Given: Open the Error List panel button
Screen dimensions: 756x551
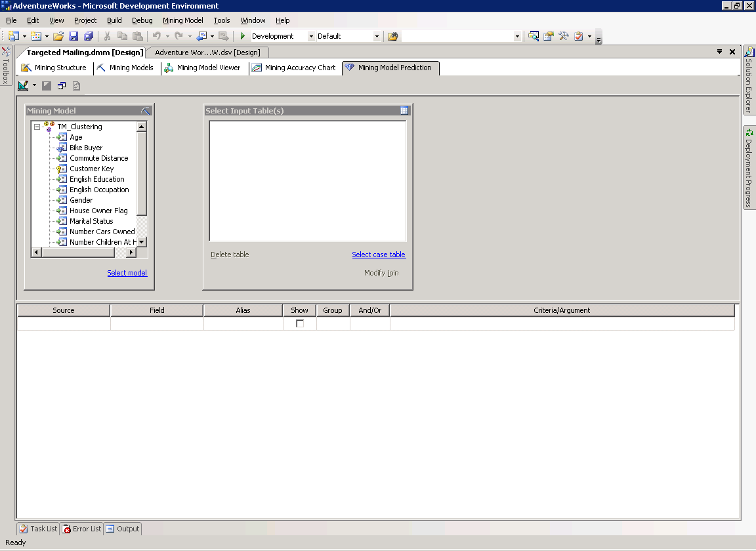Looking at the screenshot, I should pyautogui.click(x=82, y=529).
